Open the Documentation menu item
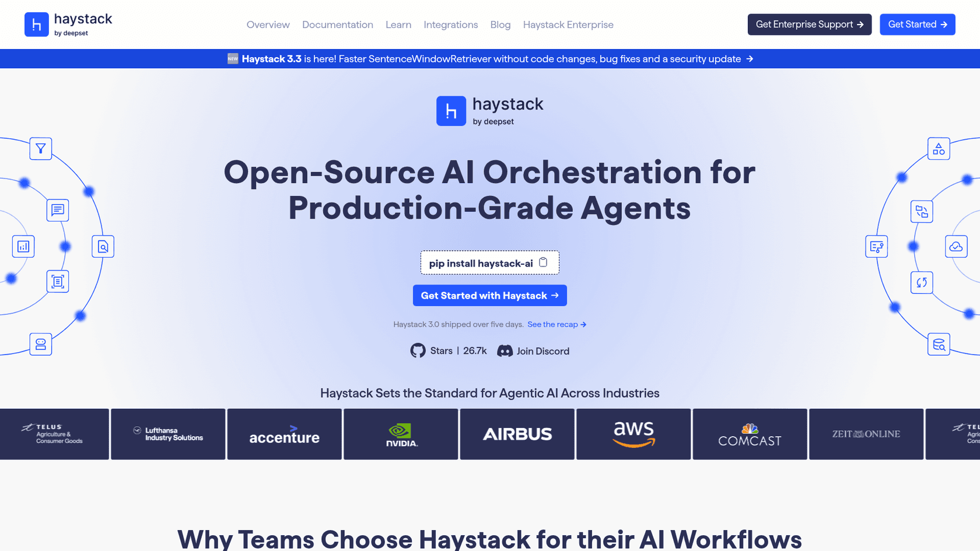The image size is (980, 551). [337, 24]
